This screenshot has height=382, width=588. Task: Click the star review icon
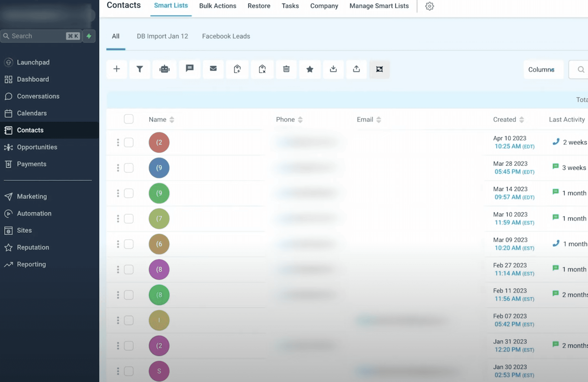(310, 69)
